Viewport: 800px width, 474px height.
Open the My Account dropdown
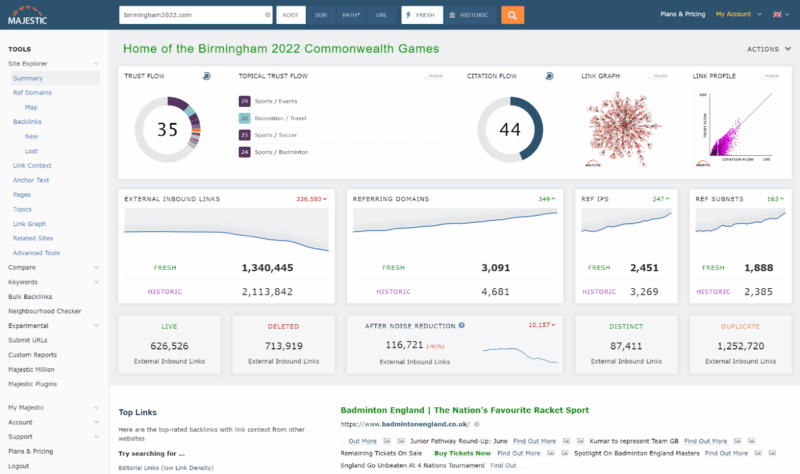[737, 15]
